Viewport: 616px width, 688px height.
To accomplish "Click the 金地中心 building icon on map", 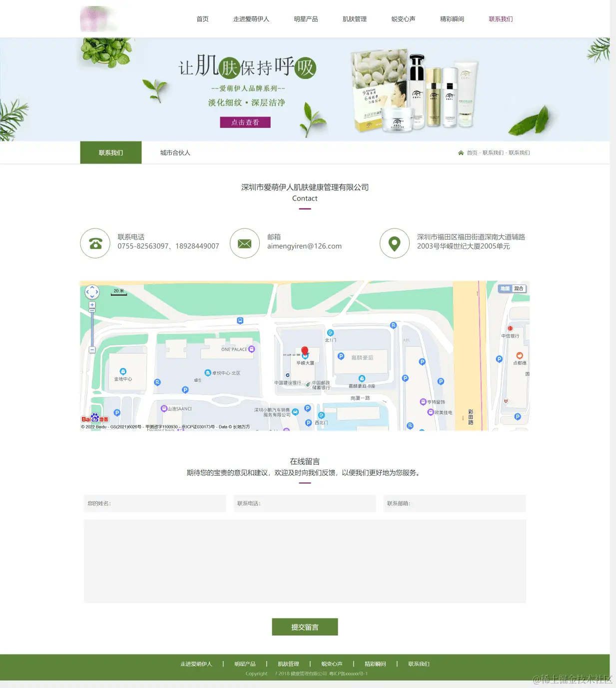I will pyautogui.click(x=123, y=371).
